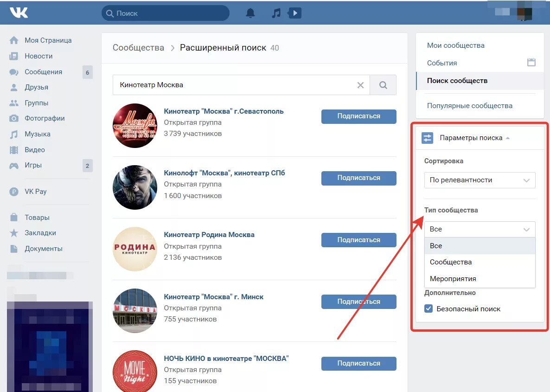
Task: Choose Сообщества in the type dropdown list
Action: click(480, 262)
